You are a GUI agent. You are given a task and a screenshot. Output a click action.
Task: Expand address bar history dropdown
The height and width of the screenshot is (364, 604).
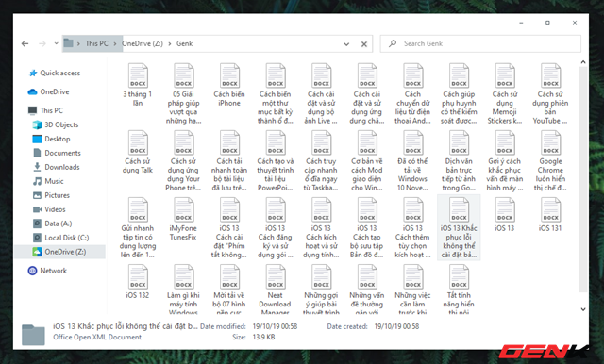click(x=346, y=44)
